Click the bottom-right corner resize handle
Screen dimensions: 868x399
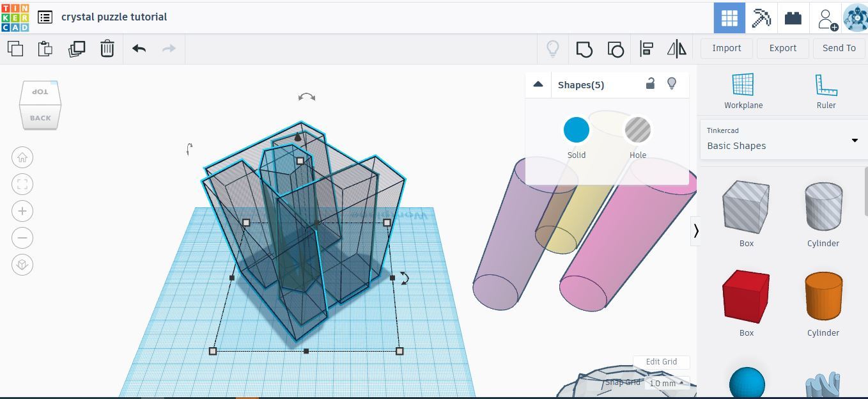pyautogui.click(x=399, y=351)
